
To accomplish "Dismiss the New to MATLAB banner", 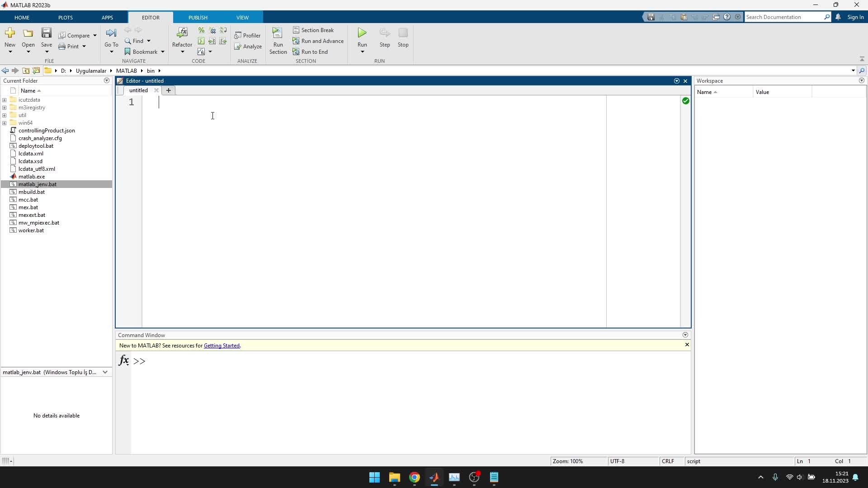I will [x=687, y=345].
